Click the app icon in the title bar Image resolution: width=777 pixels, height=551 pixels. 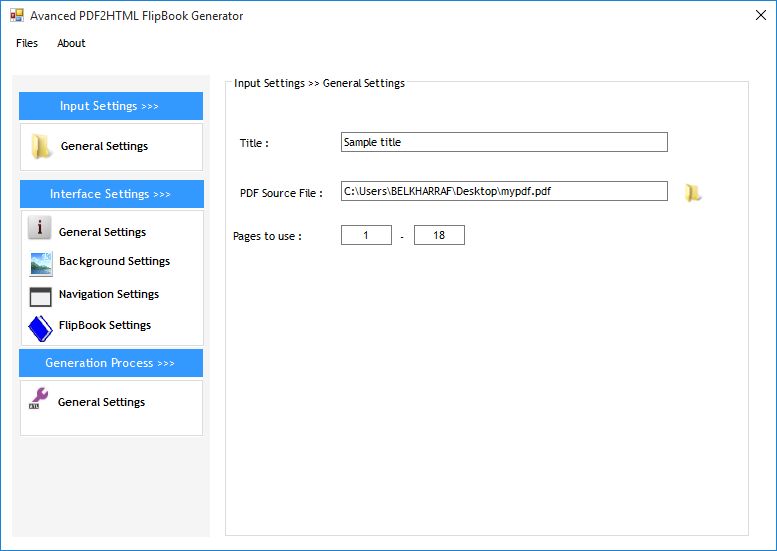[16, 16]
